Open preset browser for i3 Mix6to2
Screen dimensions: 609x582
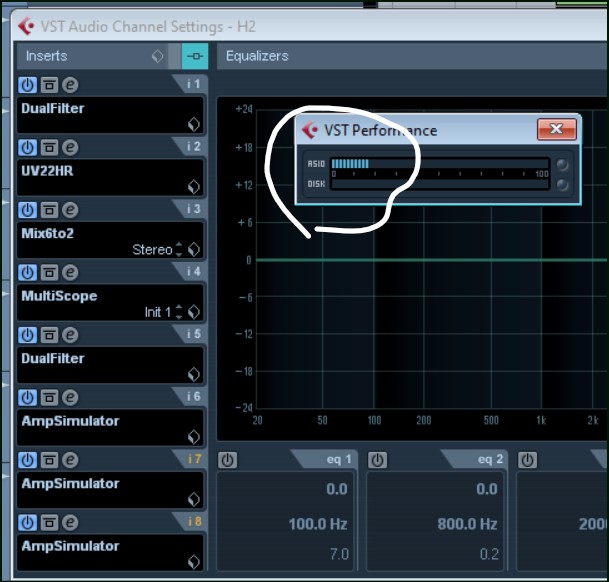point(194,249)
